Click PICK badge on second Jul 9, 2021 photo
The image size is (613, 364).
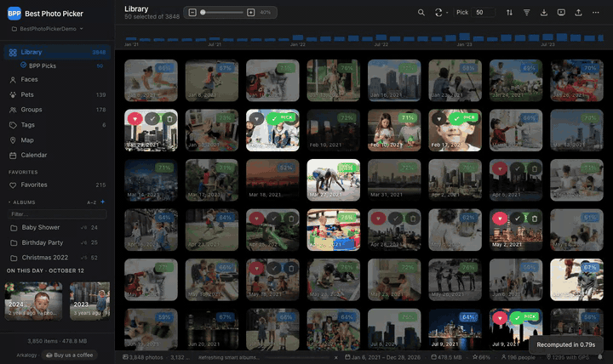(x=525, y=317)
